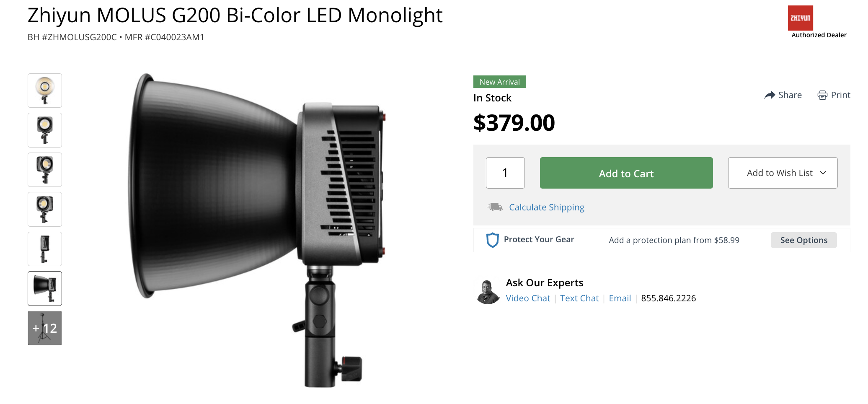Open the Text Chat link
The height and width of the screenshot is (404, 868).
(579, 298)
